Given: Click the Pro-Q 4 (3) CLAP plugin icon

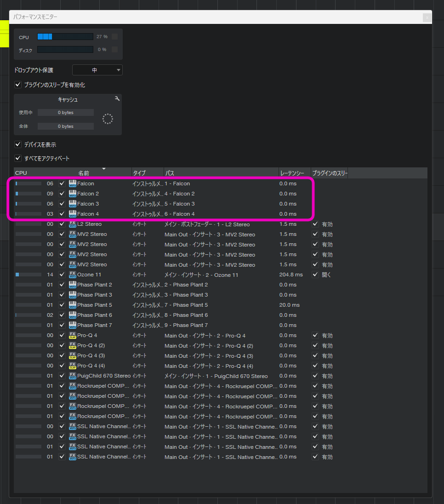Looking at the screenshot, I should [x=72, y=355].
